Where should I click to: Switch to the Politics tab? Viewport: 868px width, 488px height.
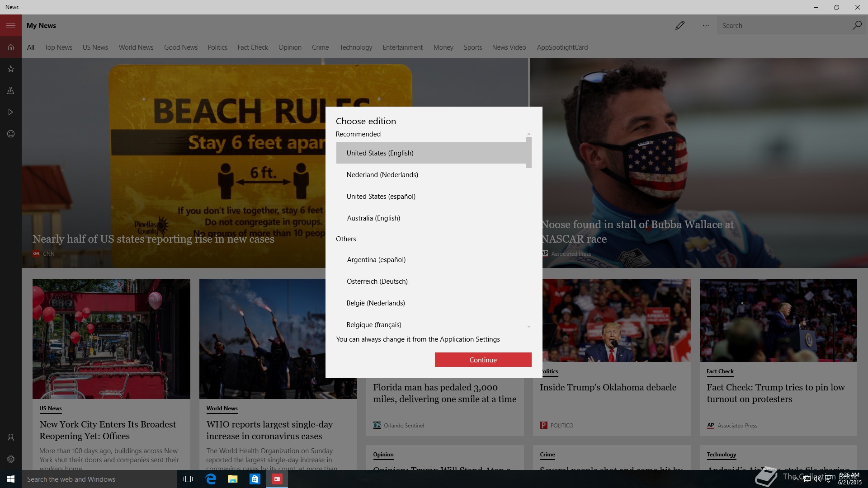(x=217, y=47)
